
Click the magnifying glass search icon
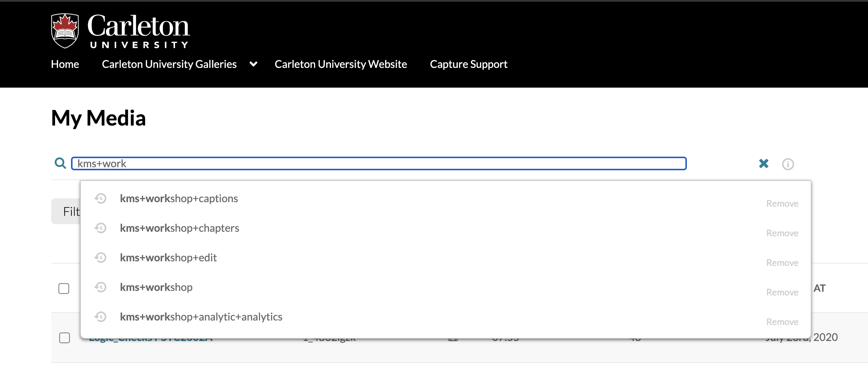(x=60, y=163)
